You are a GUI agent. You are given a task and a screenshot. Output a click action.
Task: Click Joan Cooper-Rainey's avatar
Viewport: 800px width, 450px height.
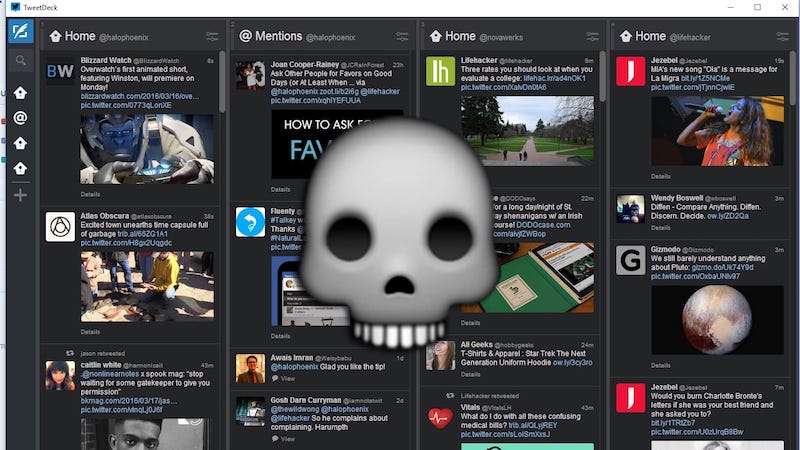tap(251, 75)
